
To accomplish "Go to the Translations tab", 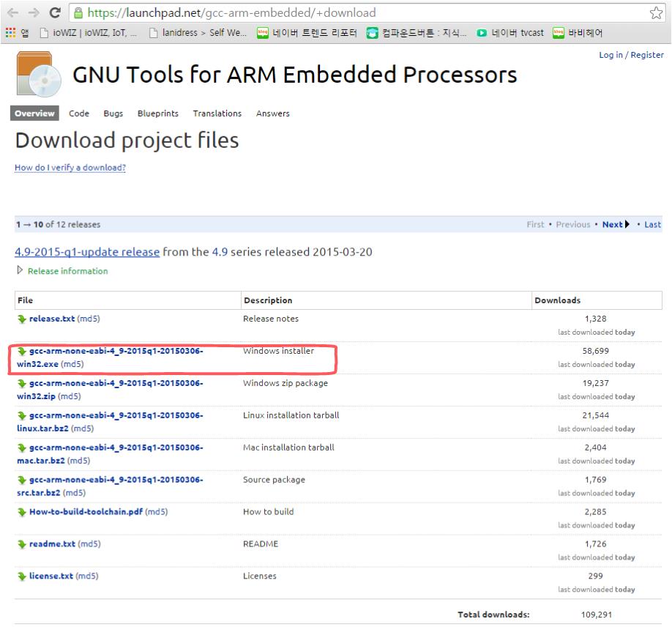I will pos(217,114).
